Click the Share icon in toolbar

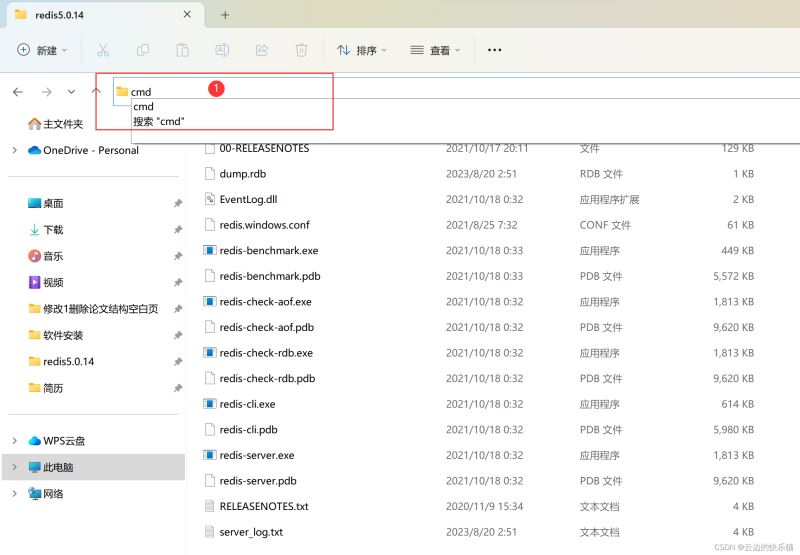point(262,50)
